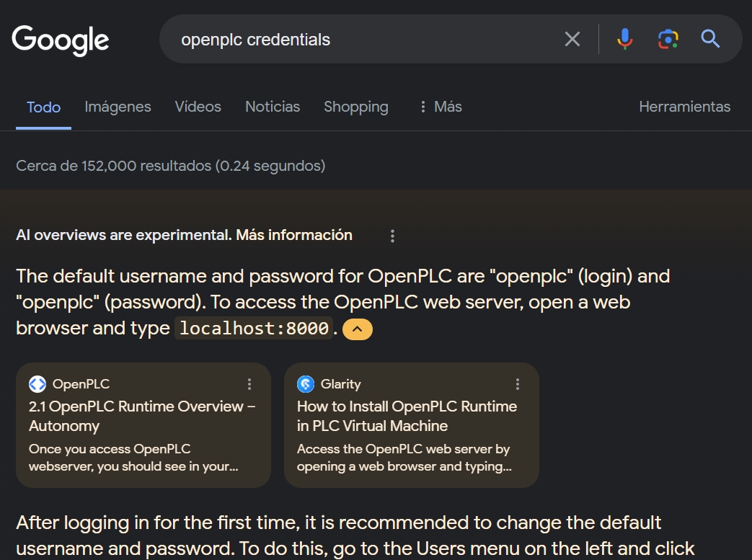This screenshot has width=752, height=560.
Task: Start voice search with microphone icon
Action: (x=625, y=39)
